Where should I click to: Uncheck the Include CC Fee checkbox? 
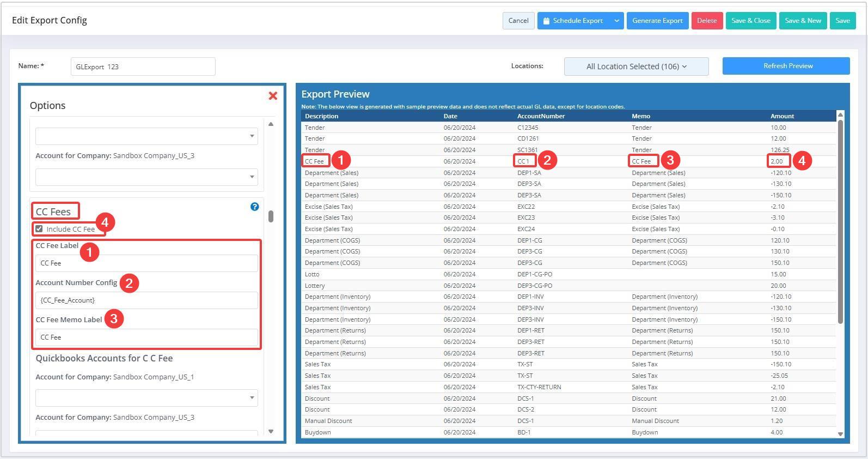(39, 229)
